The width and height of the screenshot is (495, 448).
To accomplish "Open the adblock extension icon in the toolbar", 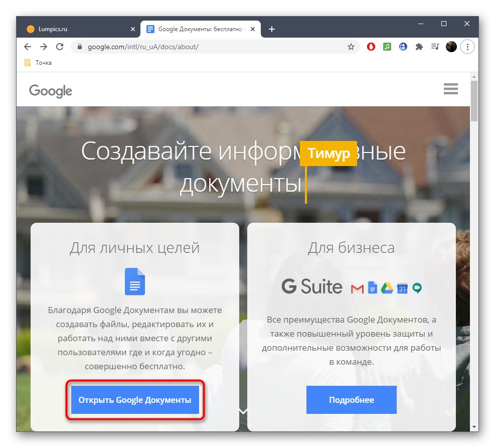I will coord(371,47).
